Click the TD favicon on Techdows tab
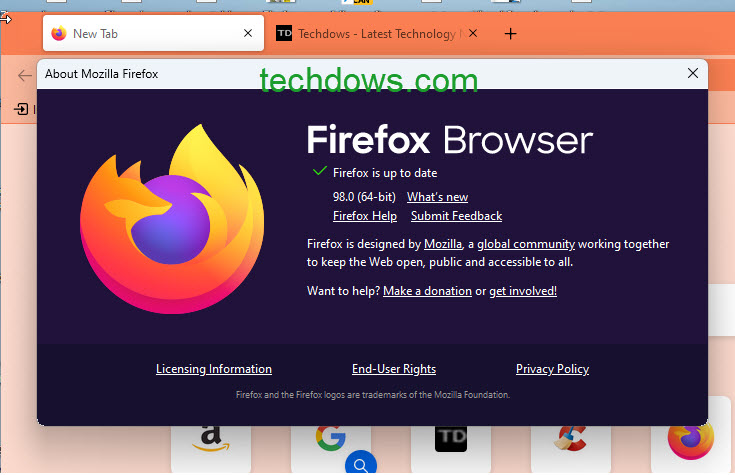This screenshot has width=735, height=475. point(284,33)
